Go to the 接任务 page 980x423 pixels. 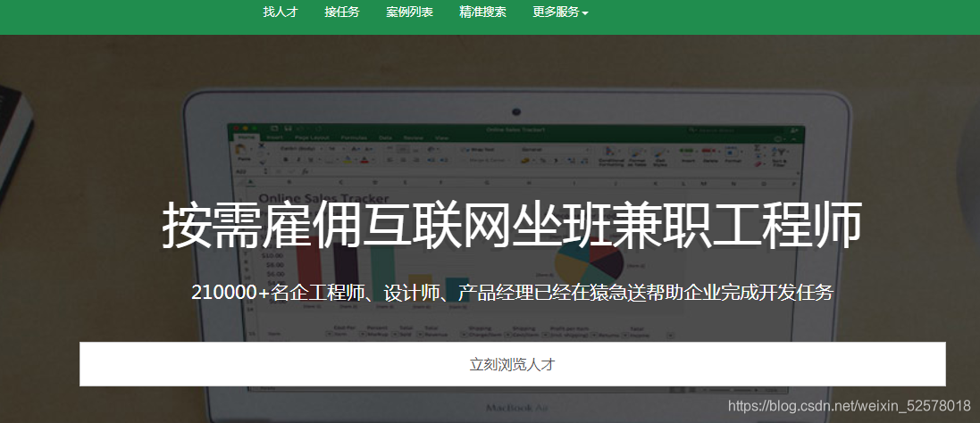[x=342, y=12]
